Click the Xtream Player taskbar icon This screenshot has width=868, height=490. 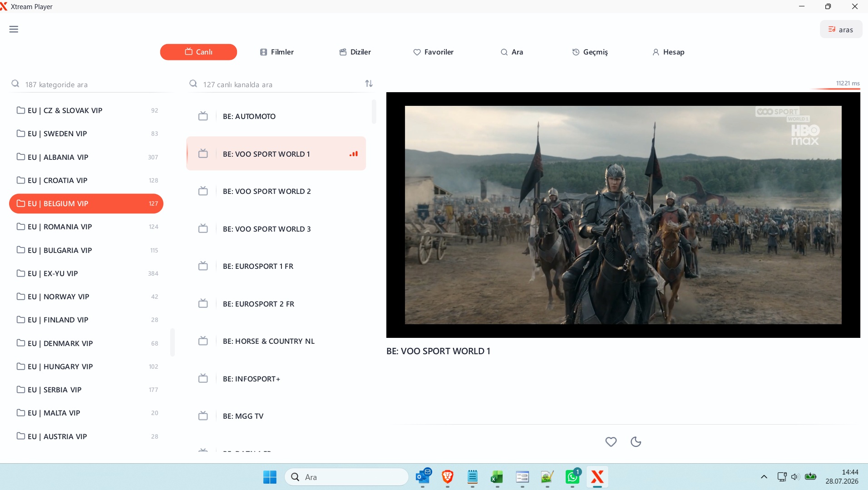597,477
